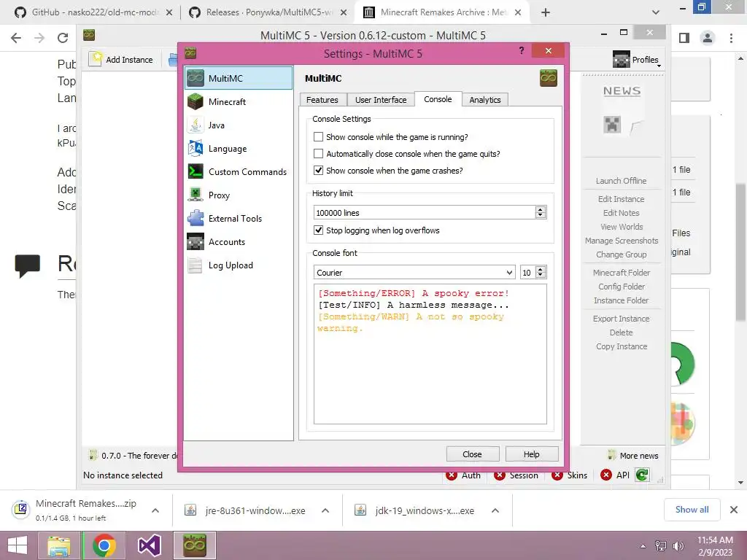Open the Java settings icon
This screenshot has width=747, height=560.
pos(196,125)
